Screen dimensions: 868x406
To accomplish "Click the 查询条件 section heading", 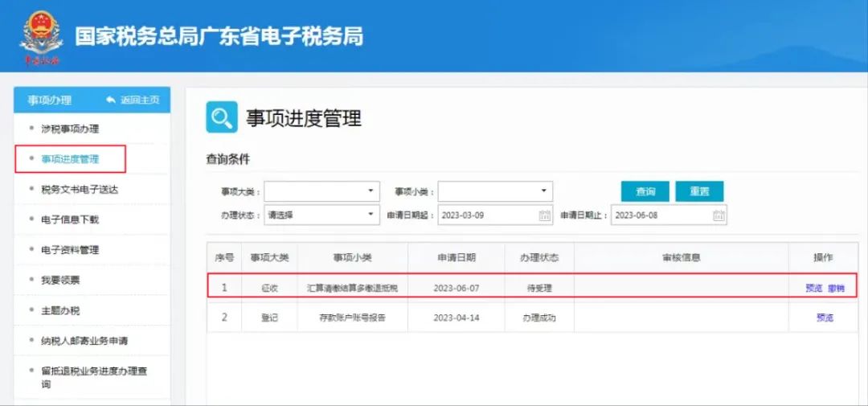I will [x=228, y=159].
